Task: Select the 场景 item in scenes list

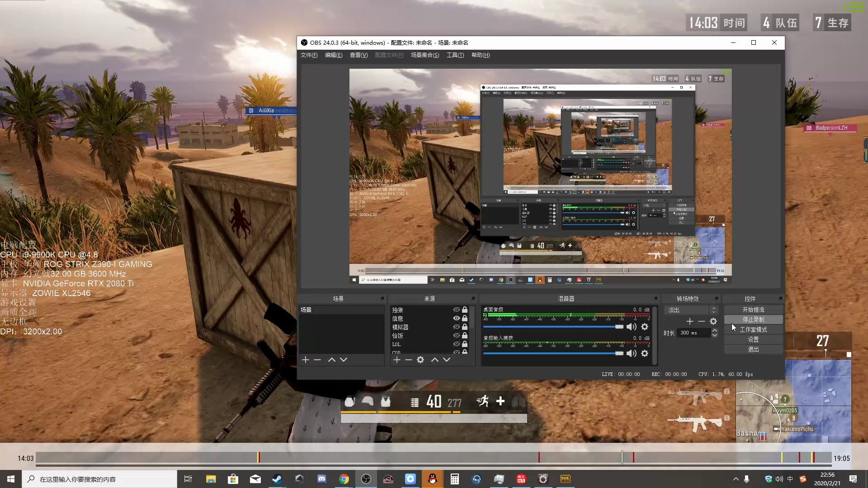Action: click(341, 310)
